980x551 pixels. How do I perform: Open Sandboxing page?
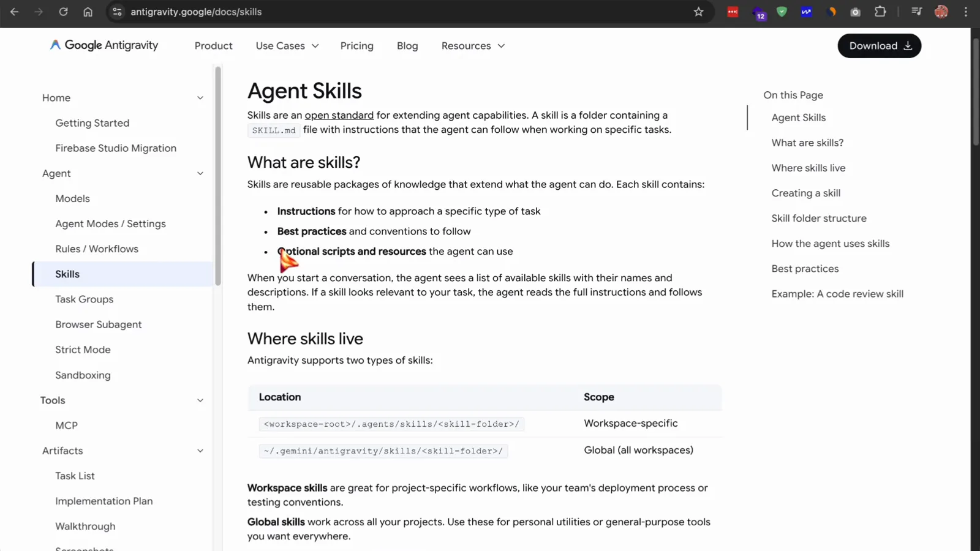point(83,375)
